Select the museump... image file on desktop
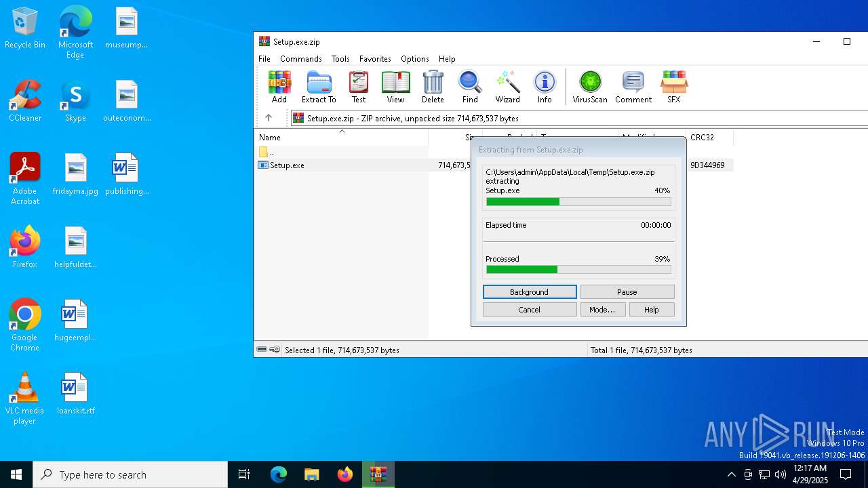Viewport: 868px width, 488px height. point(127,28)
